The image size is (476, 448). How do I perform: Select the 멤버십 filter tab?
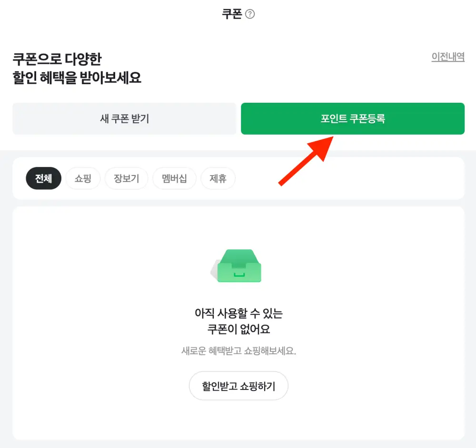point(174,178)
